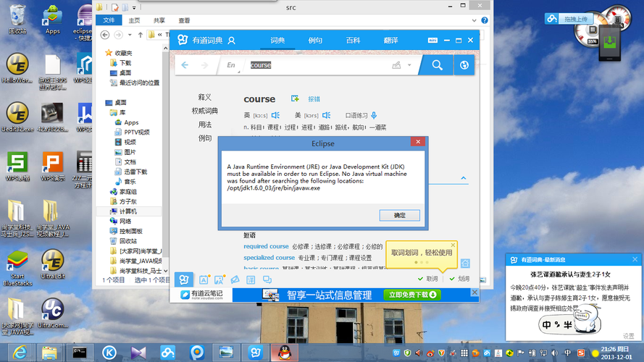This screenshot has height=362, width=644.
Task: Select 例句 in the Youdao left sidebar
Action: [204, 138]
